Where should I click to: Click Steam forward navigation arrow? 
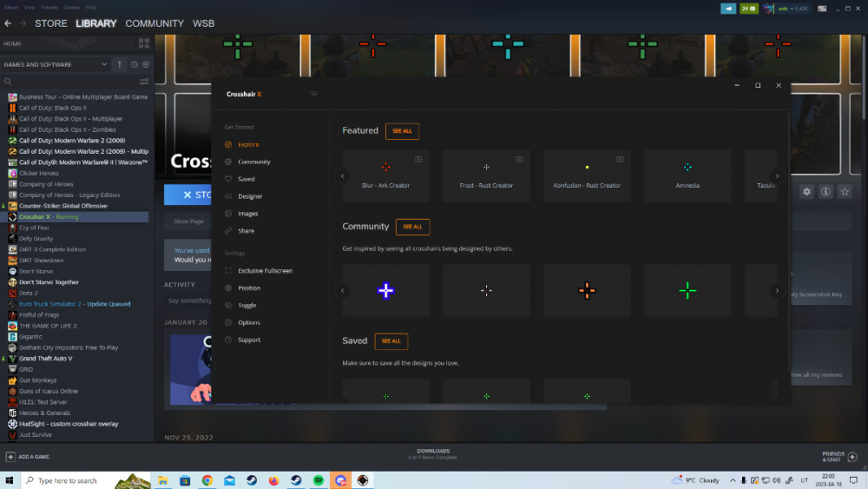coord(23,23)
